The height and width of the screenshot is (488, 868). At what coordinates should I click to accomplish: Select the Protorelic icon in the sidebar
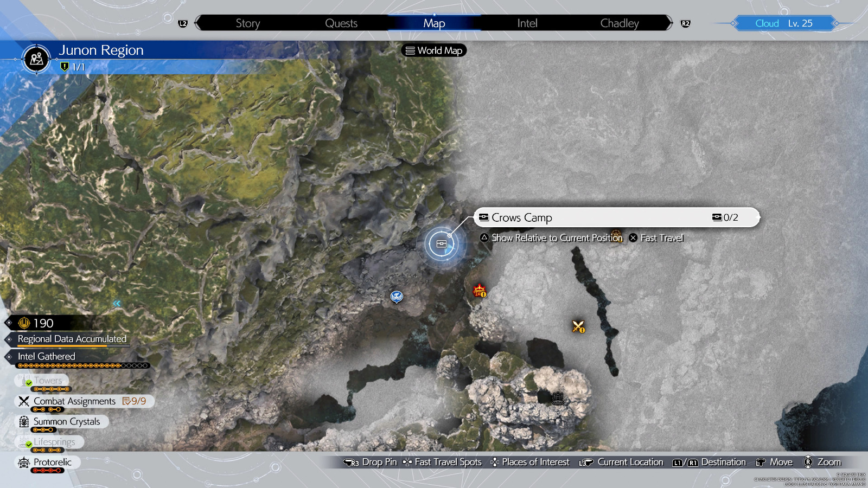[23, 462]
